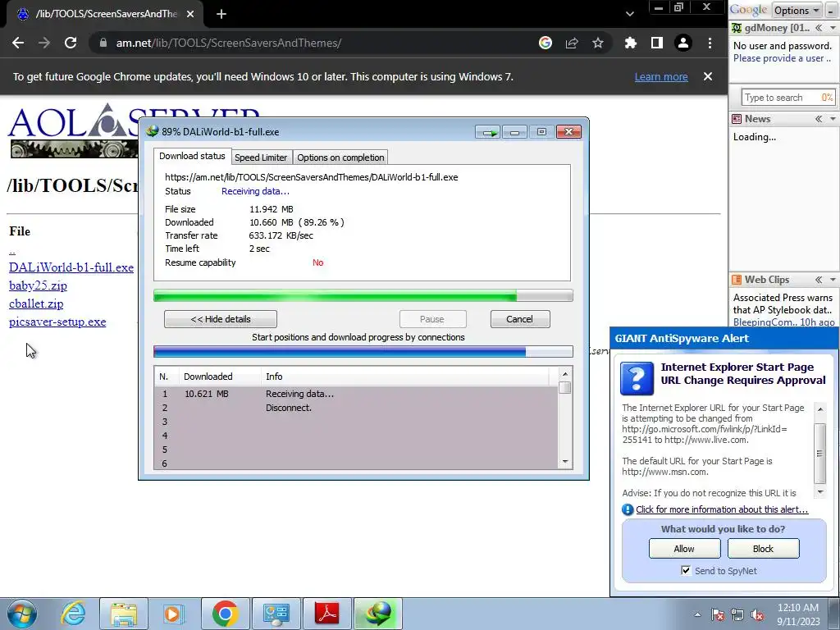The image size is (840, 630).
Task: Collapse Web Clips gadget chevron
Action: 819,280
